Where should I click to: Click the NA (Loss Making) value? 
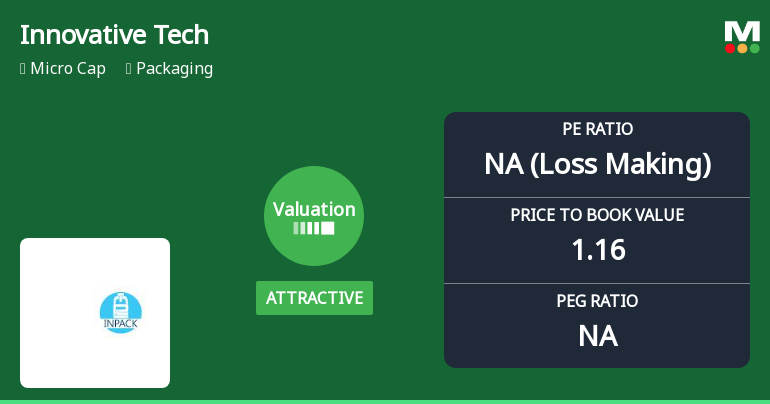coord(597,163)
